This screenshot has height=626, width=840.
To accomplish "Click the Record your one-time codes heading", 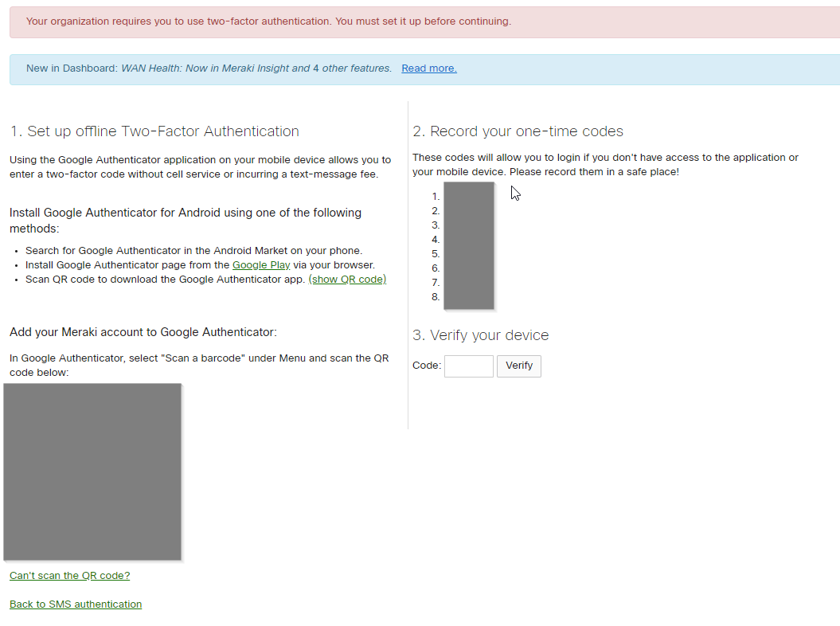I will [x=518, y=131].
